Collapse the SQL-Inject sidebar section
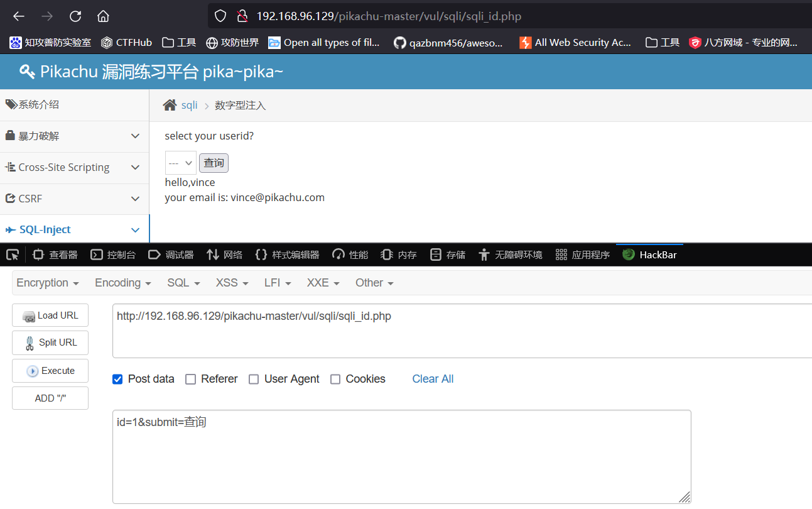 pyautogui.click(x=75, y=230)
